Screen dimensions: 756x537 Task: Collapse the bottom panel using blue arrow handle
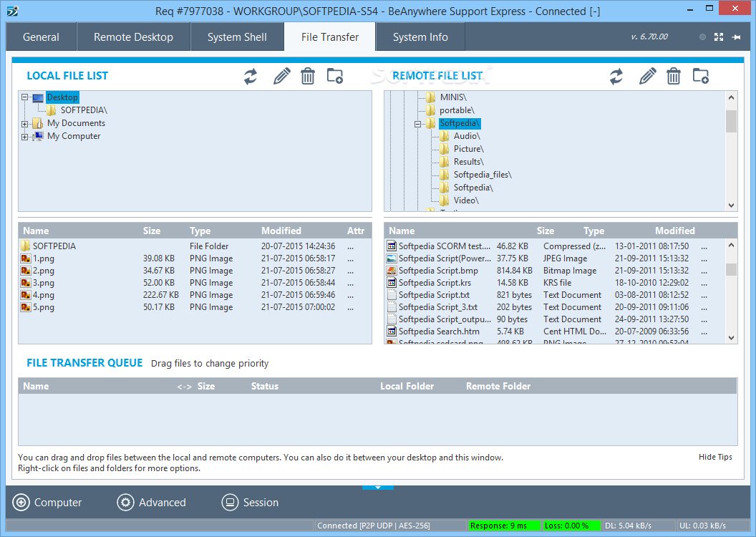(x=378, y=488)
